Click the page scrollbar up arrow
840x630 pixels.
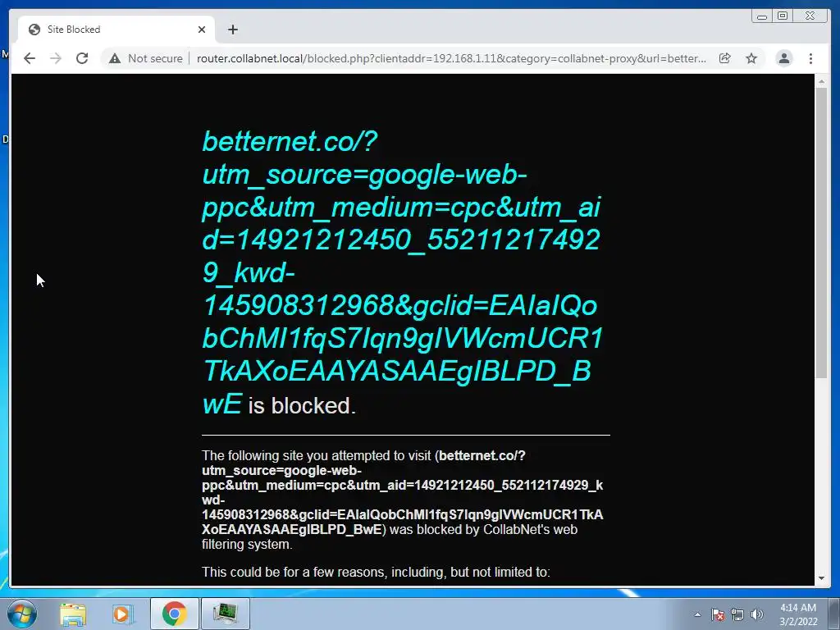[821, 81]
